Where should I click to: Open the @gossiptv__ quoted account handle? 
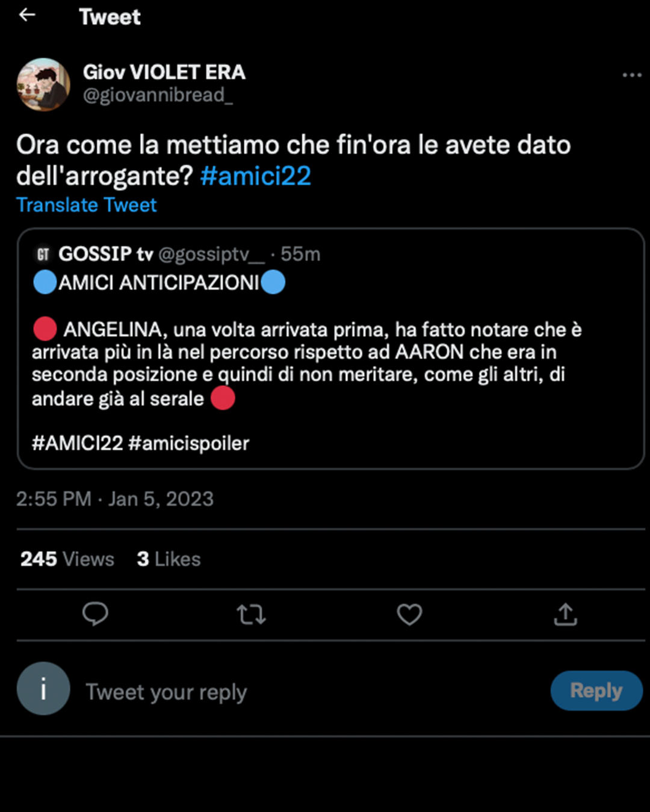pyautogui.click(x=211, y=254)
